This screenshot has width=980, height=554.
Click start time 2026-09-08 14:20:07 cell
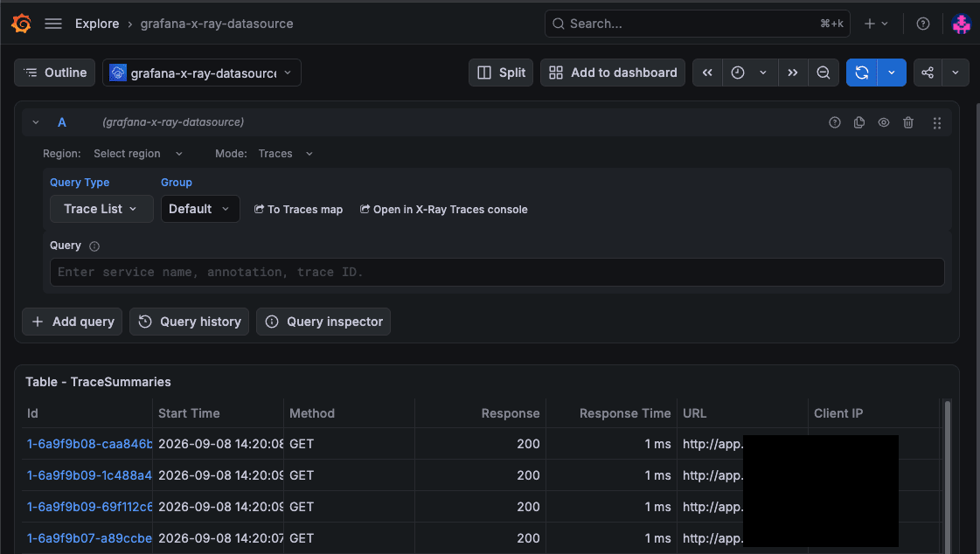coord(220,538)
